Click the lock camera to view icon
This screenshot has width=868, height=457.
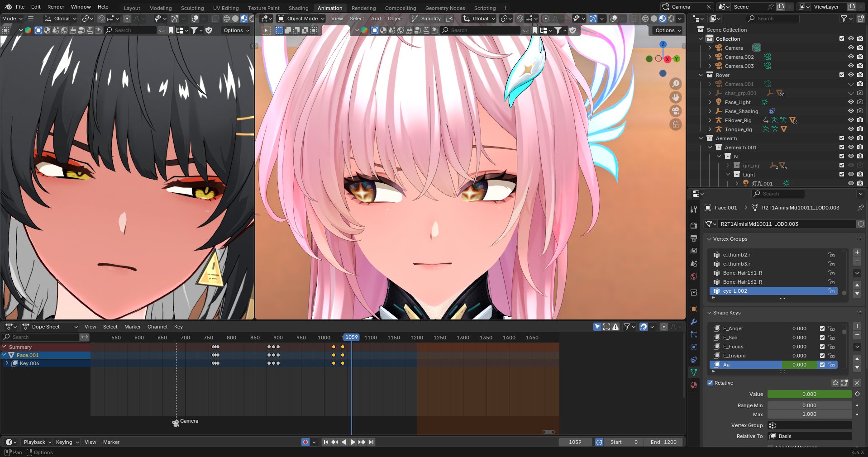[x=676, y=124]
